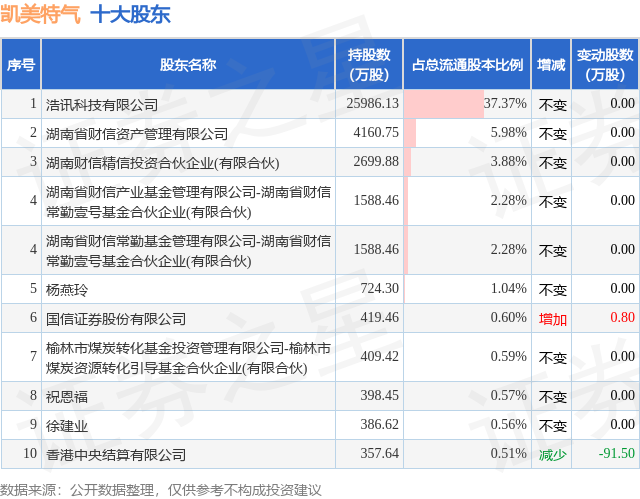640x499 pixels.
Task: Click the 37.37% ratio bar
Action: coord(444,104)
